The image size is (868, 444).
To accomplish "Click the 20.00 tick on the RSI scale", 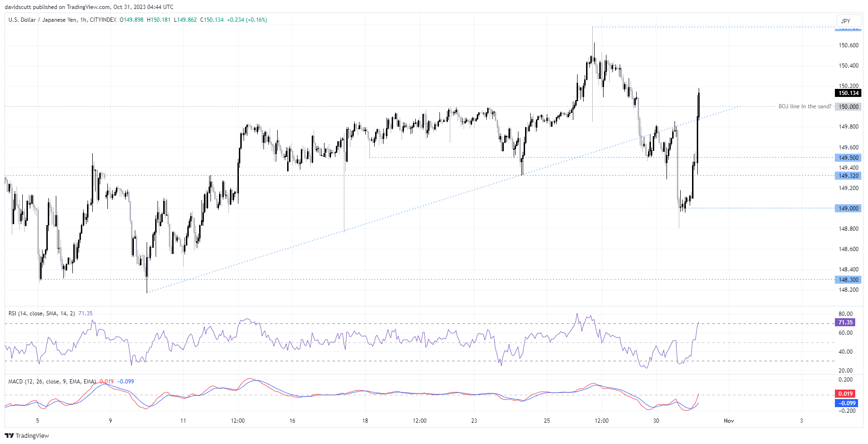I will [846, 371].
